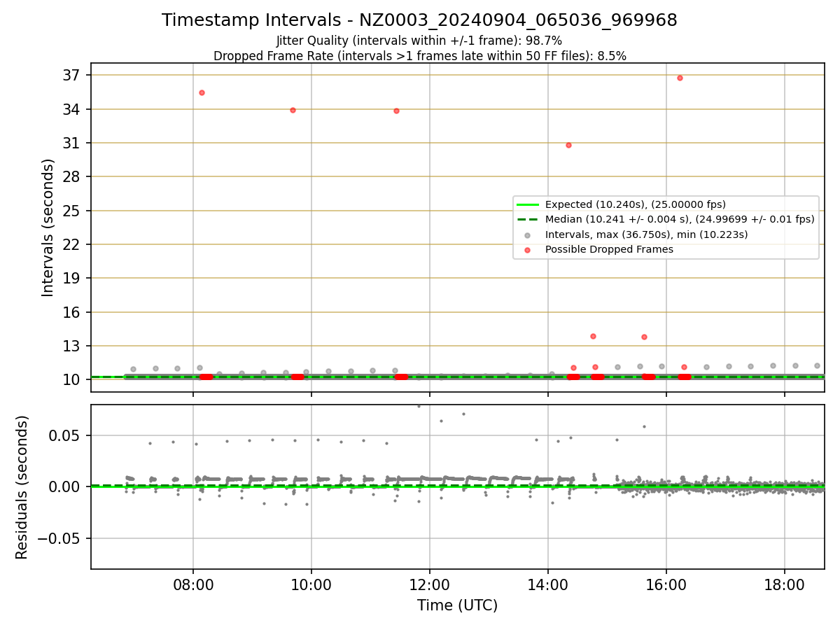Select the red point near 34 seconds before 12:00
The image size is (840, 630).
coord(396,111)
